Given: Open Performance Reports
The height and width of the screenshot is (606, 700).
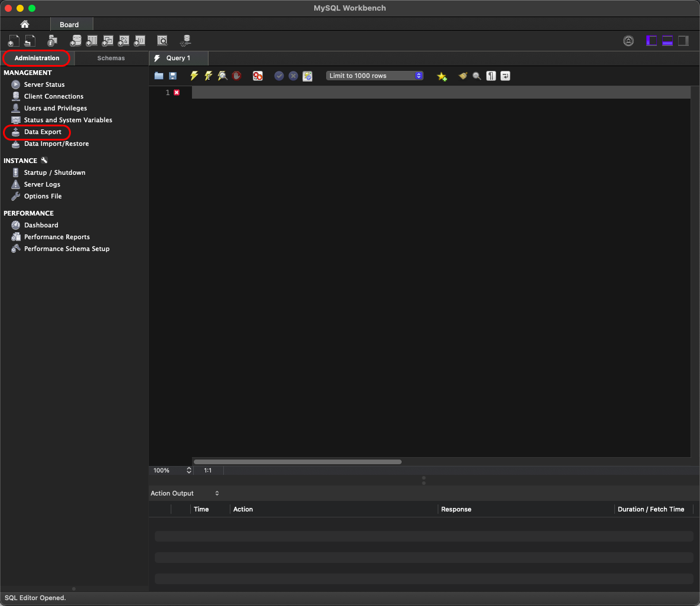Looking at the screenshot, I should (x=57, y=237).
